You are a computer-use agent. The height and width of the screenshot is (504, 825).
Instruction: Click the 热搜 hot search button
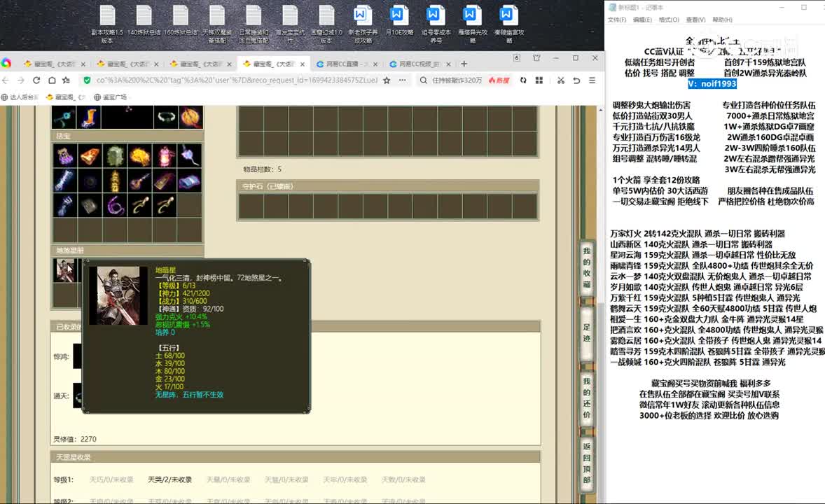[499, 80]
